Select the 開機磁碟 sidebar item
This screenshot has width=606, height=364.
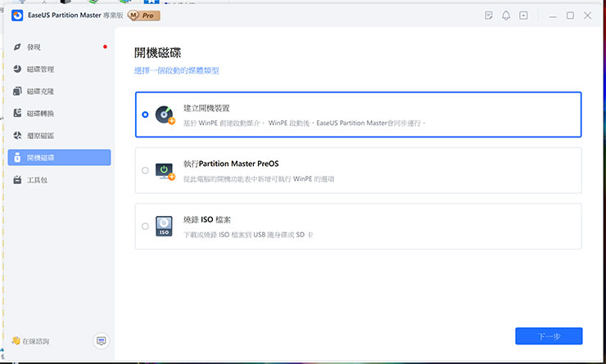pyautogui.click(x=59, y=158)
